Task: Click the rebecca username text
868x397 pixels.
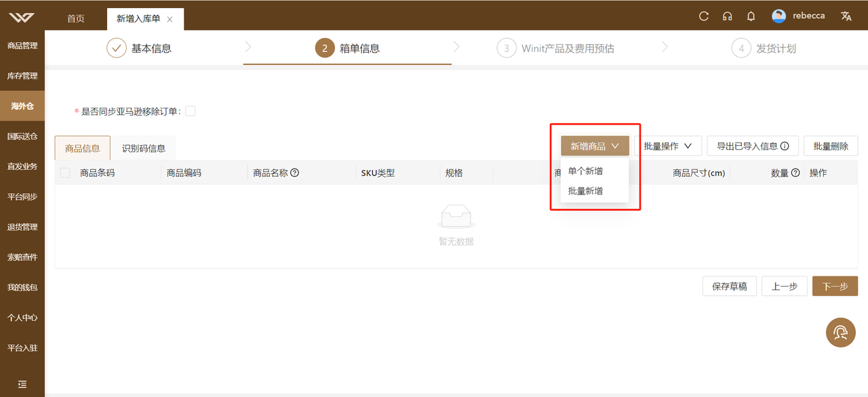Action: pos(809,16)
